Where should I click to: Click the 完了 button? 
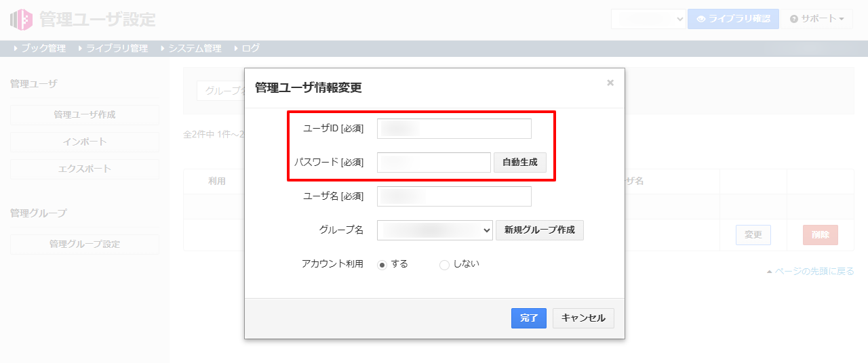point(529,318)
